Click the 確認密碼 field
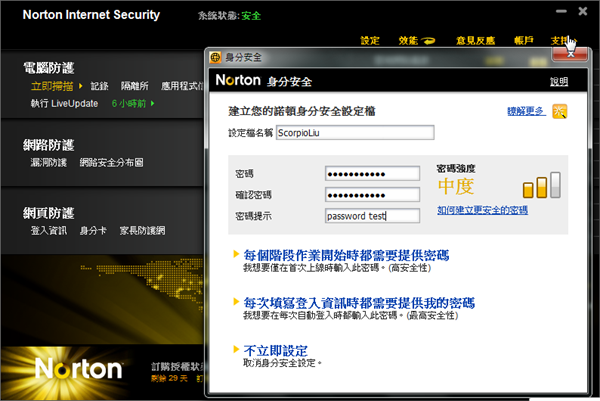This screenshot has width=600, height=401. [372, 195]
